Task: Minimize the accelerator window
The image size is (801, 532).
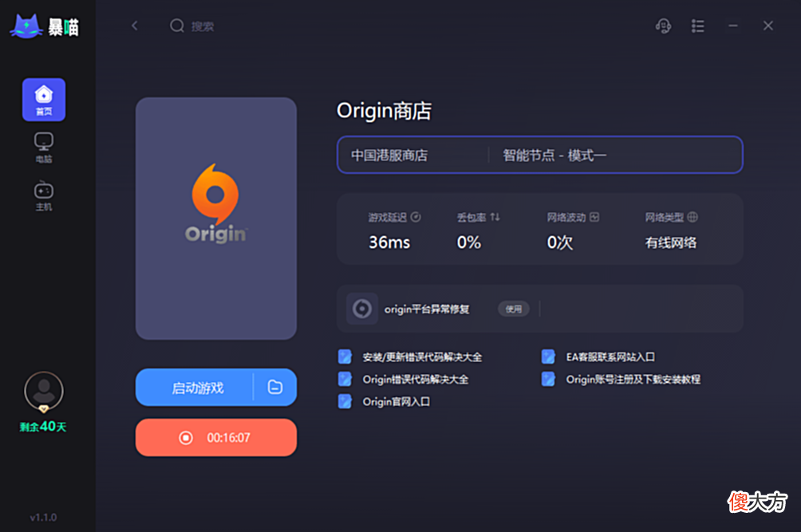Action: pos(732,26)
